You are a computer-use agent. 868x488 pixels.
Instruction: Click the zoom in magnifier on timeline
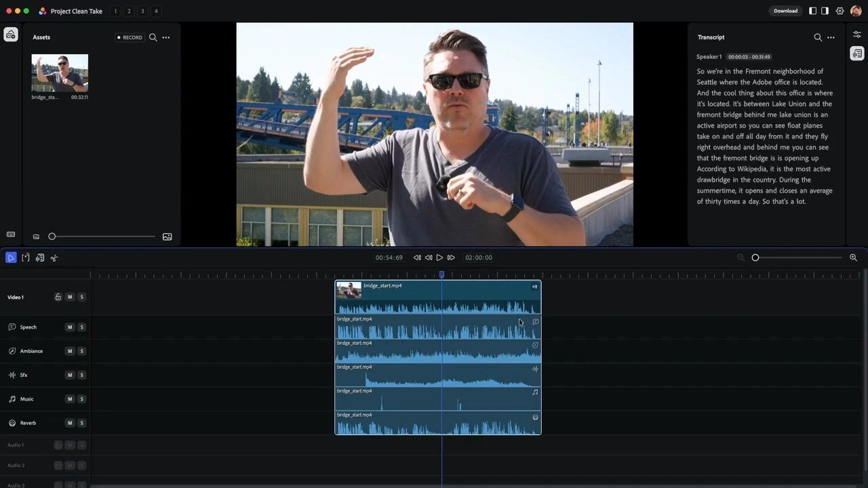853,258
